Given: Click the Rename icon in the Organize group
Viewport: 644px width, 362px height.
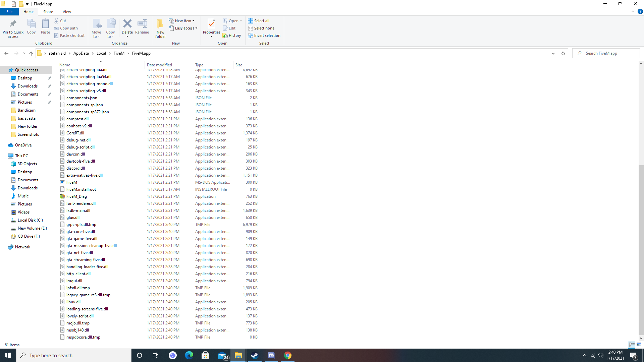Looking at the screenshot, I should 142,24.
